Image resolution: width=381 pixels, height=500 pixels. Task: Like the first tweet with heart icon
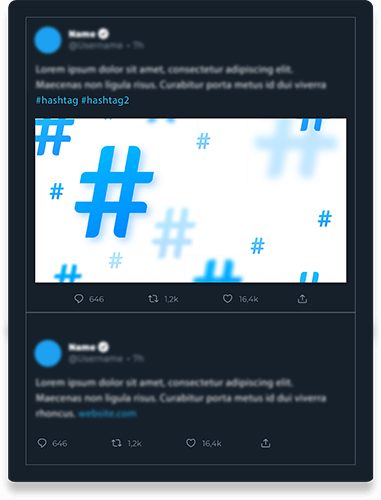coord(227,299)
